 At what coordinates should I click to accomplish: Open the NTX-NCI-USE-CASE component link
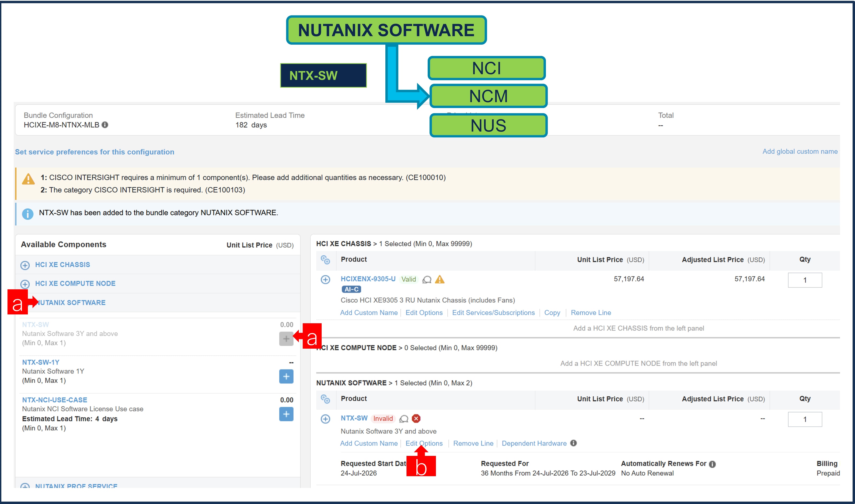coord(55,400)
